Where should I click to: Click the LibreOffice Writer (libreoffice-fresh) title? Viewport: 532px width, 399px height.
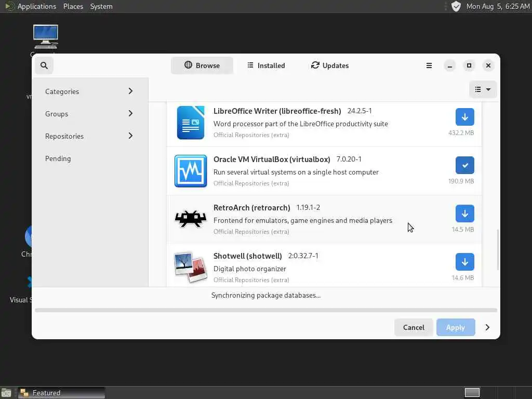click(x=277, y=111)
